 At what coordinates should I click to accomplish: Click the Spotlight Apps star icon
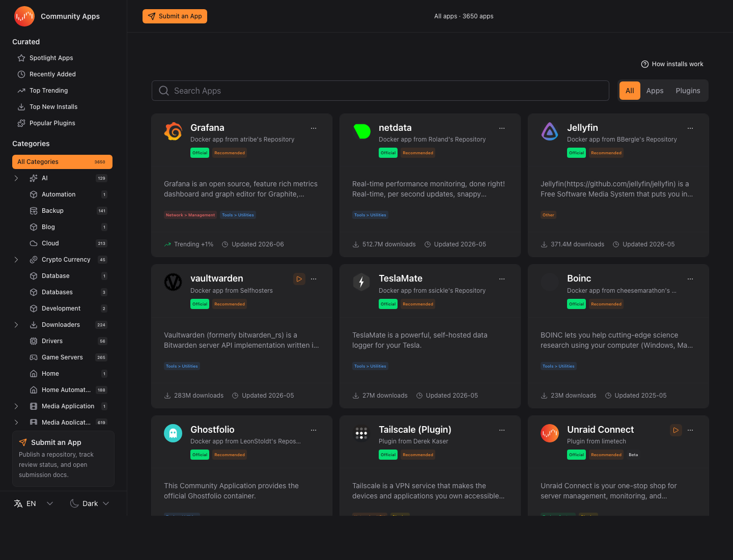tap(21, 58)
